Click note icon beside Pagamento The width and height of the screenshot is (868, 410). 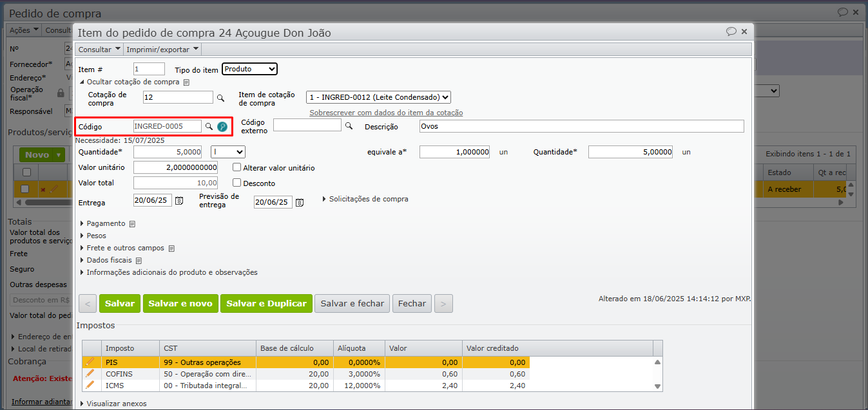click(x=132, y=224)
